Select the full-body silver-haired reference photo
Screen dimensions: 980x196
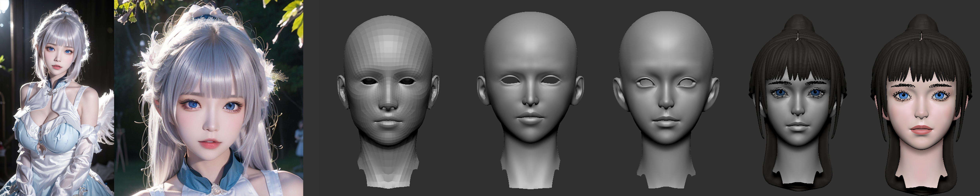(57, 98)
